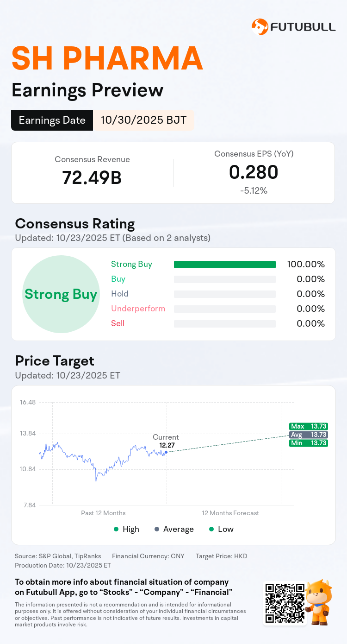Click the current price point marker
This screenshot has width=347, height=644.
(166, 452)
